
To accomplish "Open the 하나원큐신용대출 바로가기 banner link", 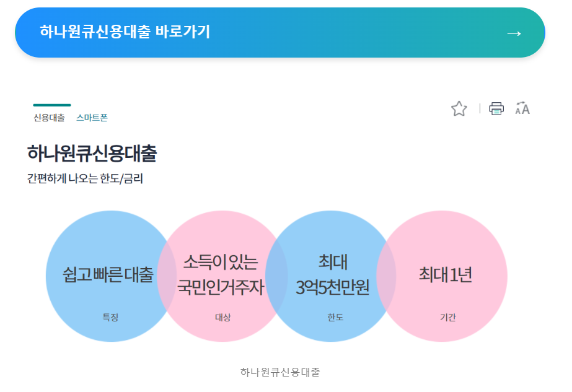I will (x=279, y=33).
